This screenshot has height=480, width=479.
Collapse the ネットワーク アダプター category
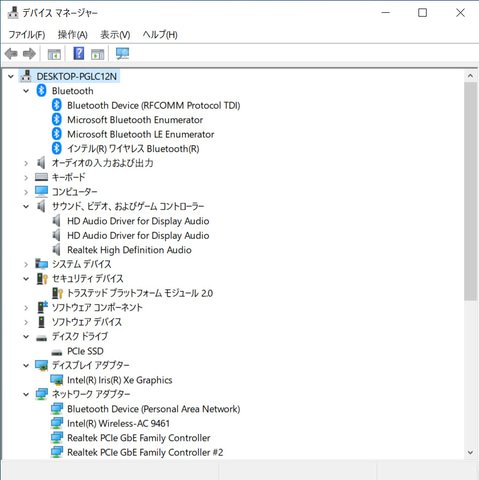pyautogui.click(x=26, y=394)
